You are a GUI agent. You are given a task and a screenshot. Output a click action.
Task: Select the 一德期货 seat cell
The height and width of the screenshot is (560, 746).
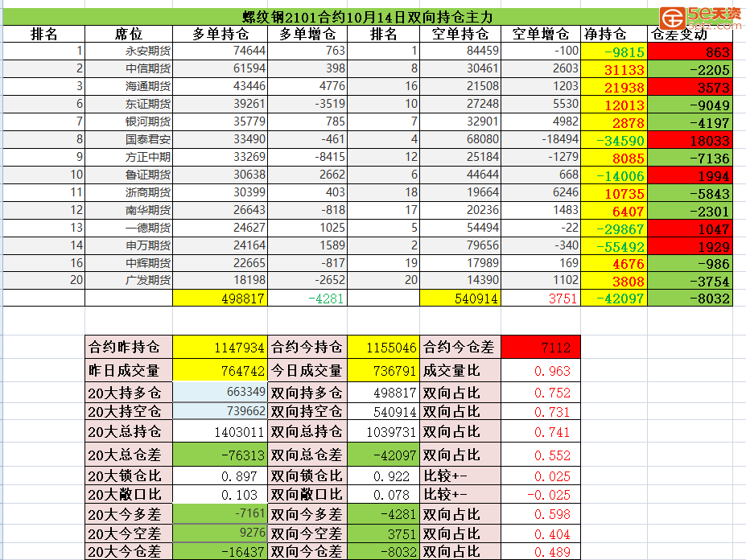129,228
